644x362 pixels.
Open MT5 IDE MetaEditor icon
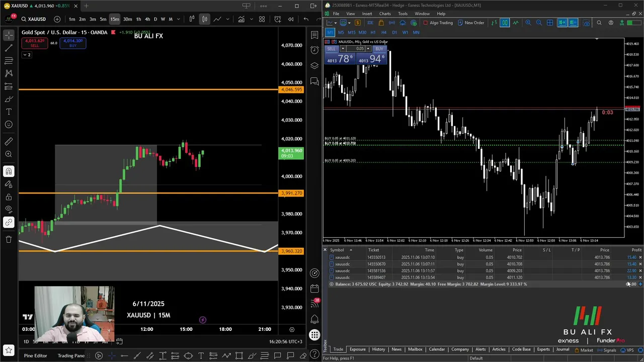point(370,23)
